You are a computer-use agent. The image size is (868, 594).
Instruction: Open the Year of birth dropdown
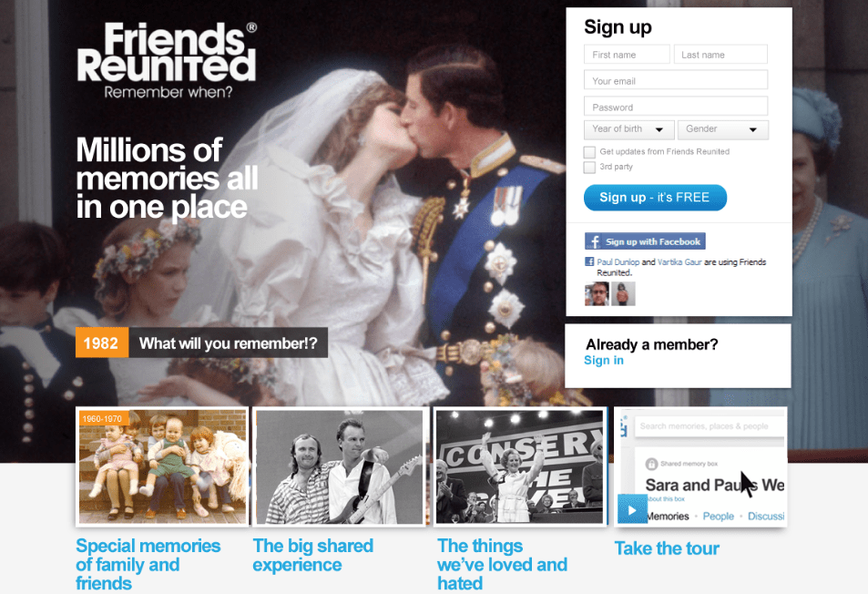pyautogui.click(x=628, y=129)
